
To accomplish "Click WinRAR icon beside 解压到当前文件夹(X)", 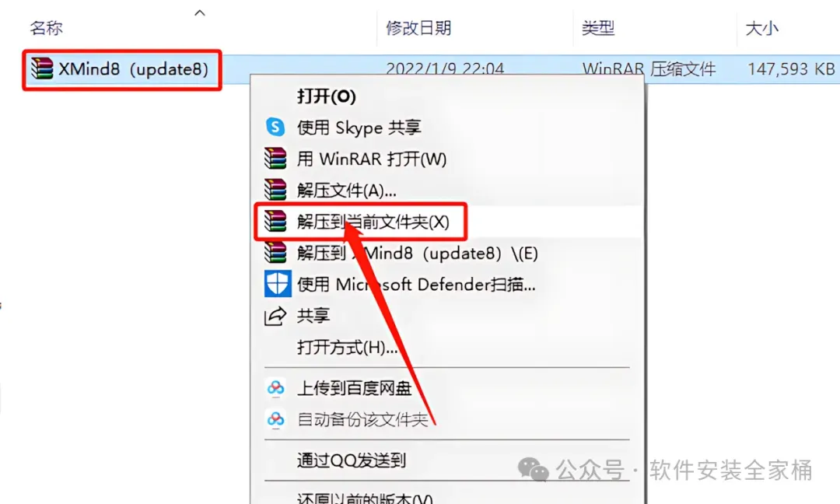I will pos(275,221).
